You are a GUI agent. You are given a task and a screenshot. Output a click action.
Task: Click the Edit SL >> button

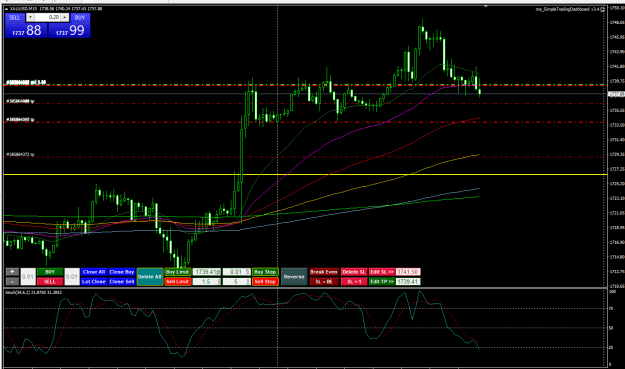[382, 272]
